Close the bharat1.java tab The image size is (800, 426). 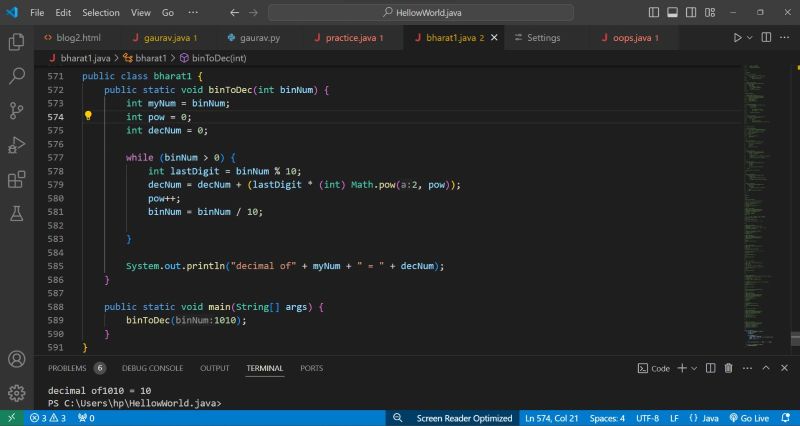click(494, 38)
